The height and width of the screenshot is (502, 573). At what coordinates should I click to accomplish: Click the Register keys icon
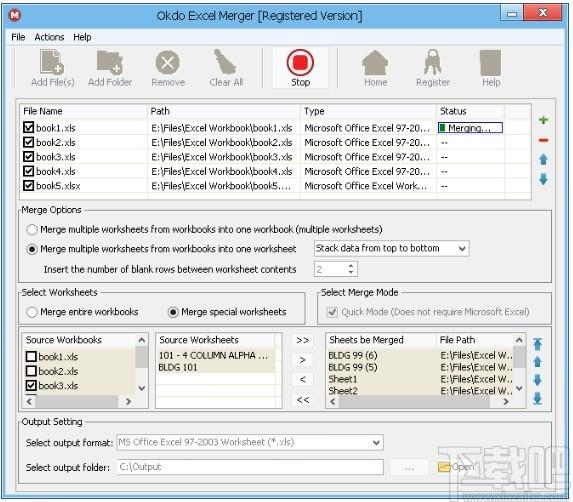click(433, 62)
